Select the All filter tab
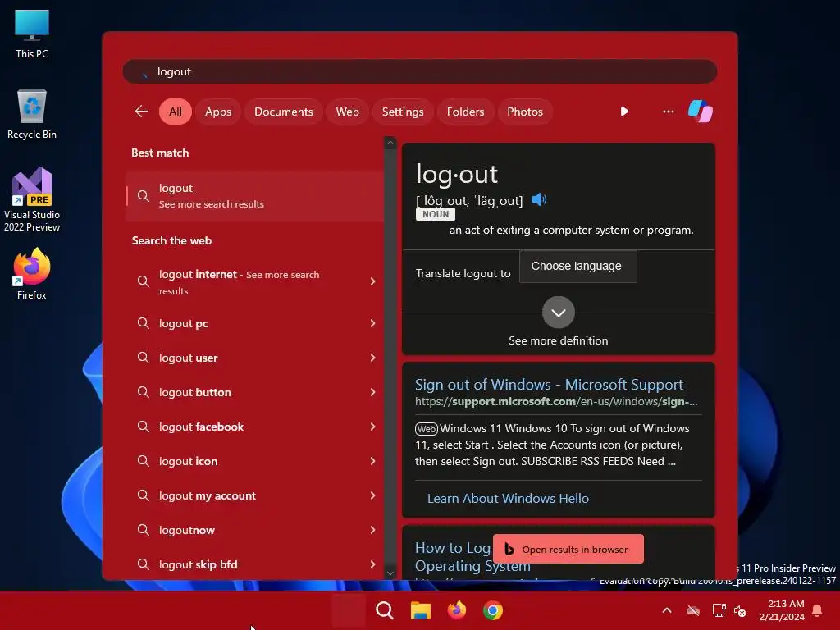 click(176, 112)
